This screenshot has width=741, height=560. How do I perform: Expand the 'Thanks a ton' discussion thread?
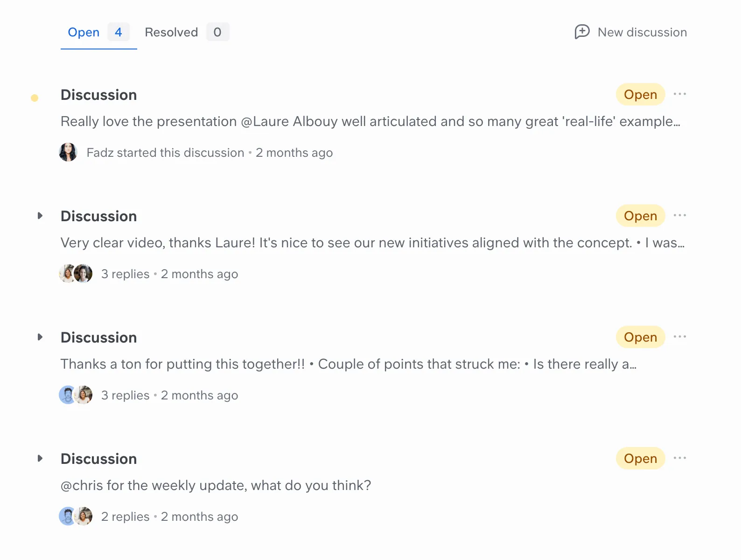pyautogui.click(x=40, y=337)
